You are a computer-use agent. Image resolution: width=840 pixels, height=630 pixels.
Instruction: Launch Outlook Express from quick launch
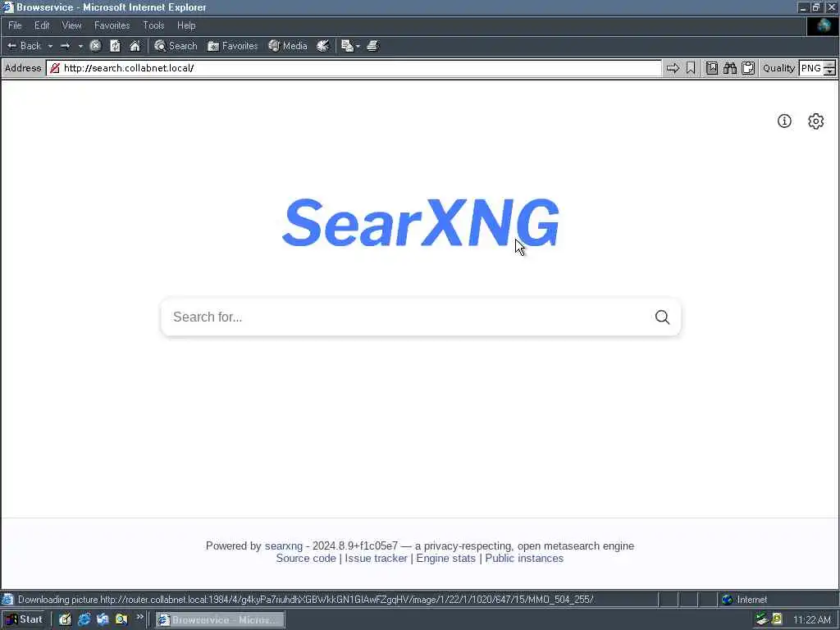coord(103,620)
